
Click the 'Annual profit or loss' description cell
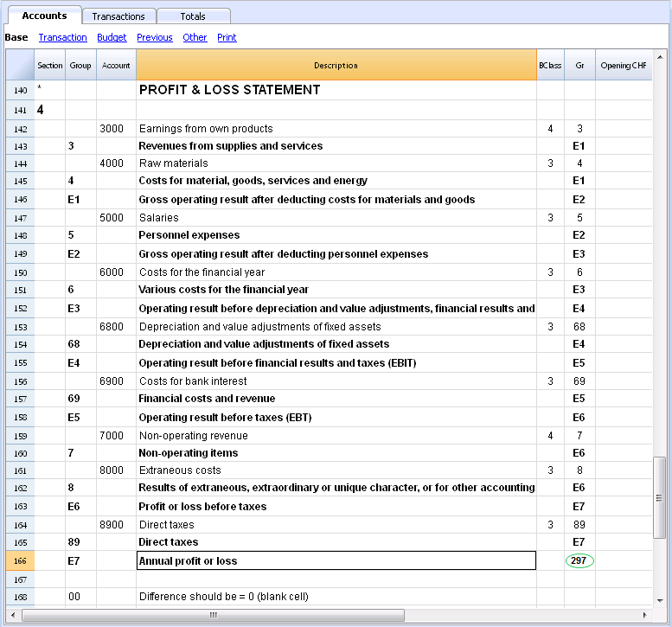pos(336,560)
